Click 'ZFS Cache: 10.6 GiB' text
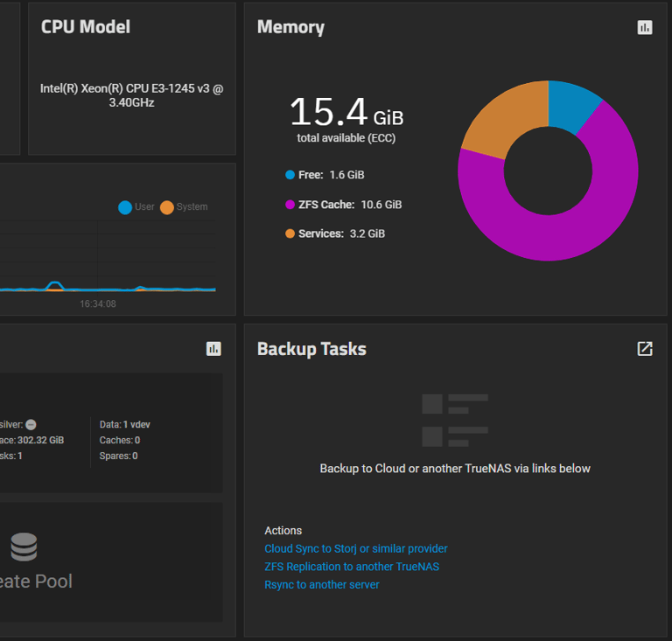This screenshot has width=672, height=641. pyautogui.click(x=350, y=205)
